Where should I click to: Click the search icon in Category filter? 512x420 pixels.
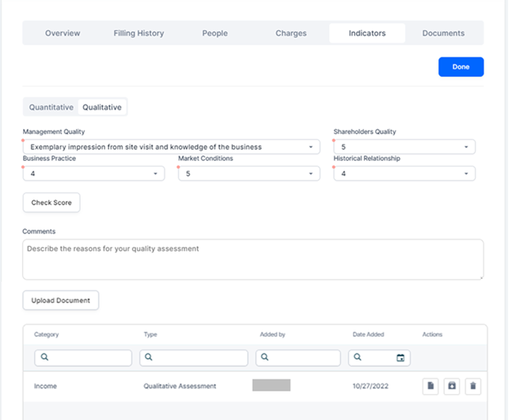click(x=45, y=358)
